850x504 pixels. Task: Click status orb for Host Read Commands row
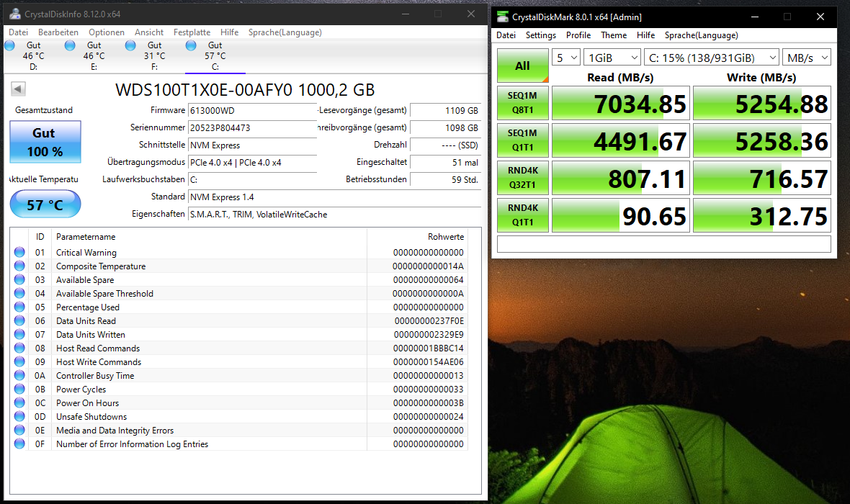(x=19, y=348)
